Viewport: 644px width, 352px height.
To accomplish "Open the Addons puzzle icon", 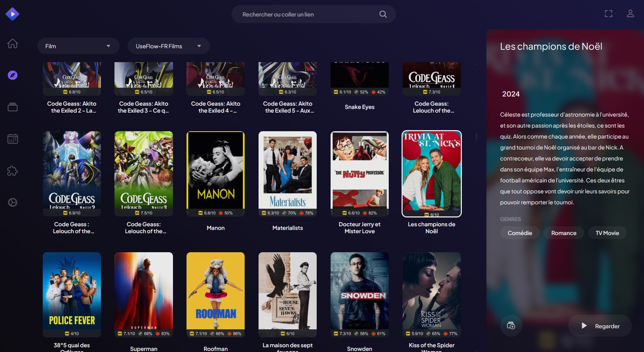I will coord(12,171).
